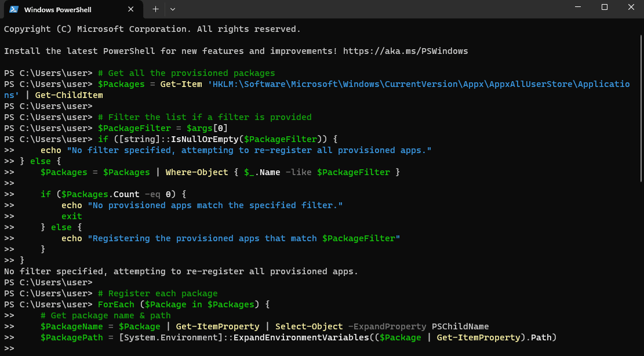Close the Windows PowerShell tab
This screenshot has height=356, width=644.
click(130, 9)
